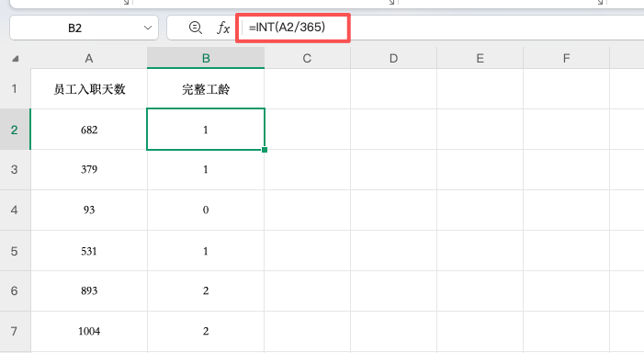Image resolution: width=644 pixels, height=353 pixels.
Task: Open the fx insert function dialog
Action: click(x=223, y=28)
